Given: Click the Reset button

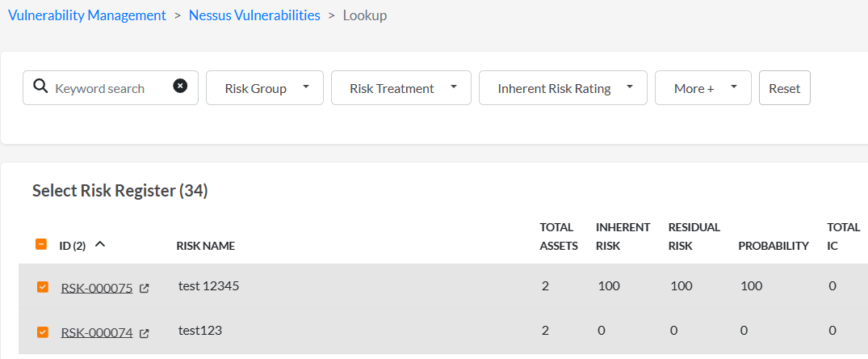Looking at the screenshot, I should 784,87.
